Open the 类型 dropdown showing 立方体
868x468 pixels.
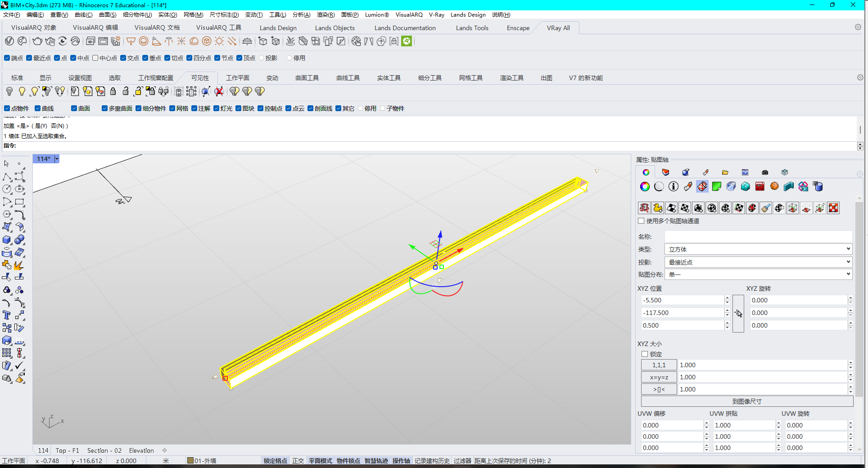pyautogui.click(x=758, y=249)
